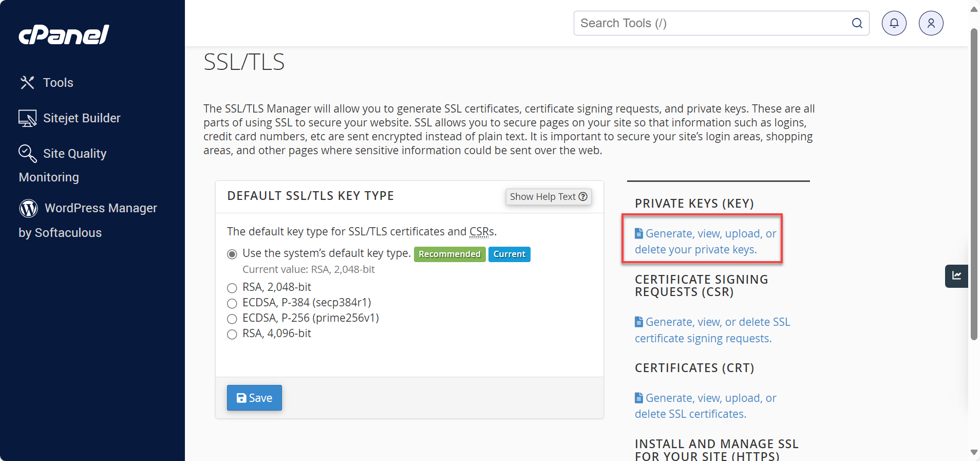Open the user account icon
This screenshot has height=461, width=980.
931,23
